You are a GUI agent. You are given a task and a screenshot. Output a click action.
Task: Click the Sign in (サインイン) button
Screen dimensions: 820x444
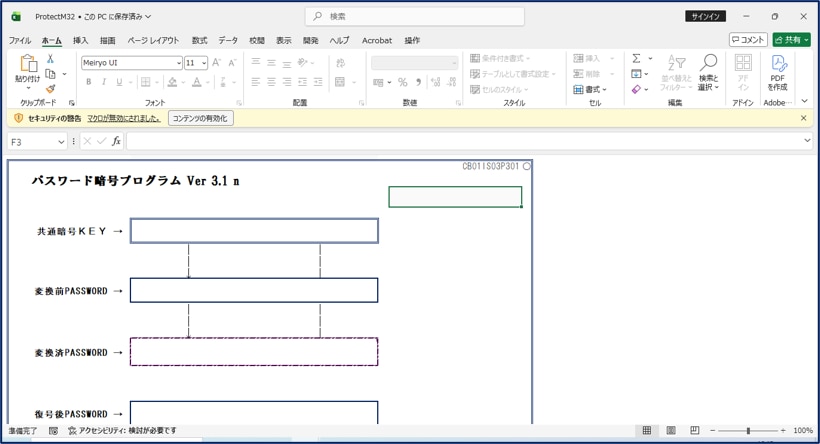[x=705, y=16]
